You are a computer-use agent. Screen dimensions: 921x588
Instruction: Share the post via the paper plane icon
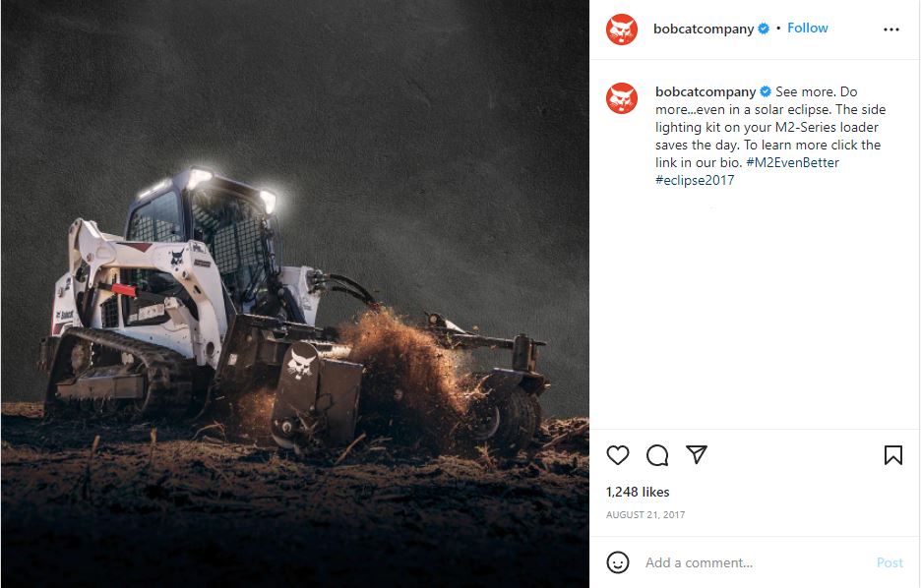(697, 454)
